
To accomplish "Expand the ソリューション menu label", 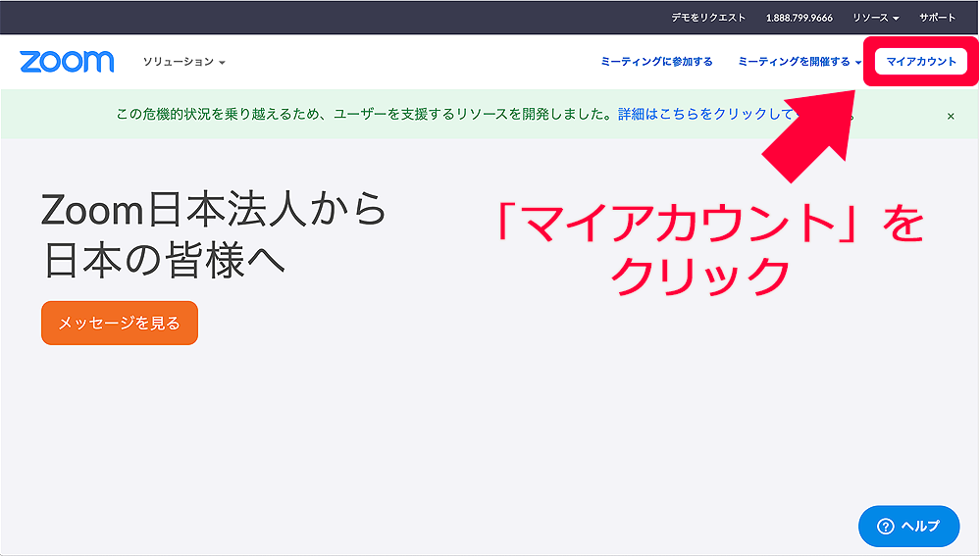I will point(178,62).
